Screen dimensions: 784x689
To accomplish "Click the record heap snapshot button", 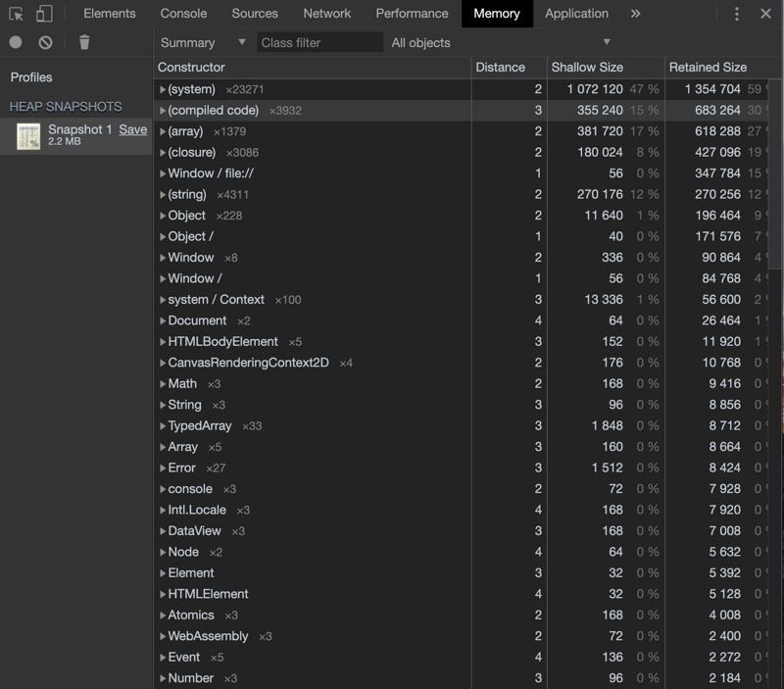I will (x=16, y=42).
